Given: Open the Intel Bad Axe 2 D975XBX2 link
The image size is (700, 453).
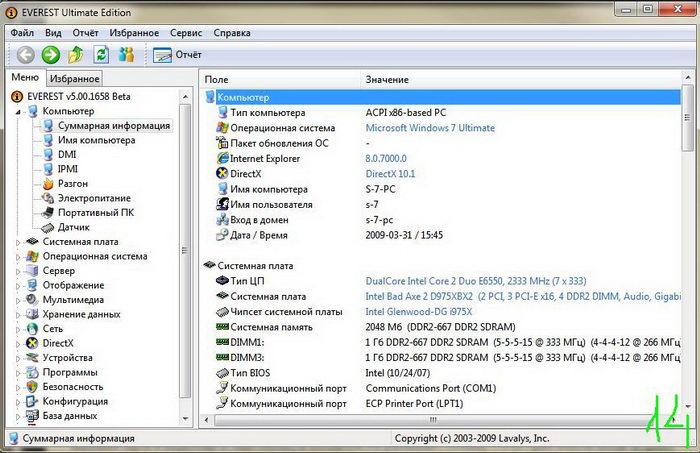Looking at the screenshot, I should [x=523, y=296].
